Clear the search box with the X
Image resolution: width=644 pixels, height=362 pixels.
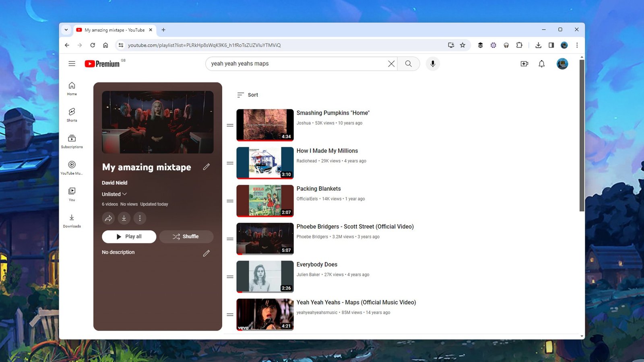pos(391,64)
